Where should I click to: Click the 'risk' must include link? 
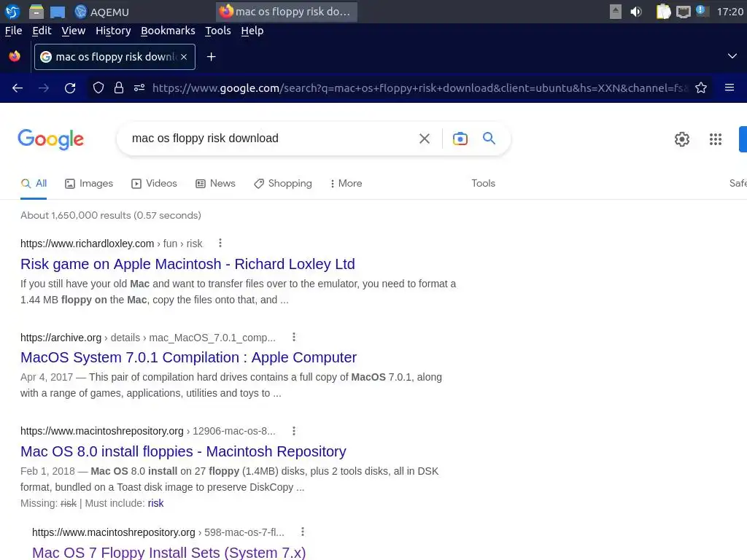tap(156, 503)
